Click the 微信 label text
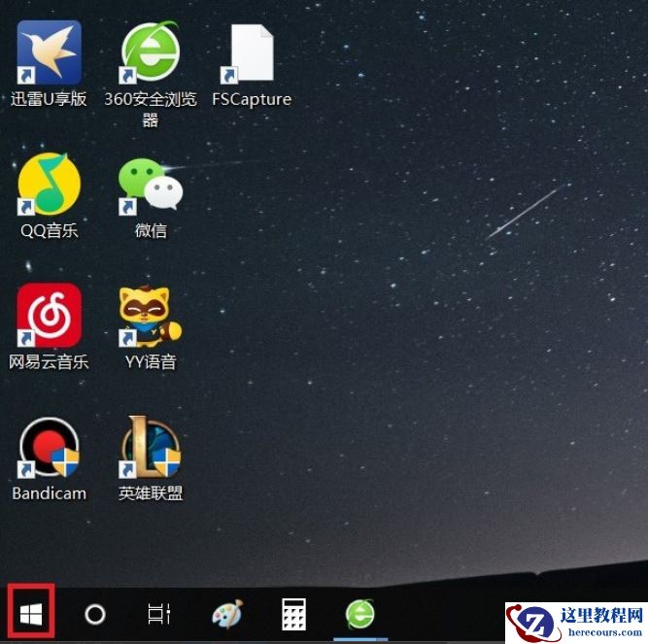Viewport: 648px width, 644px height. pos(151,230)
